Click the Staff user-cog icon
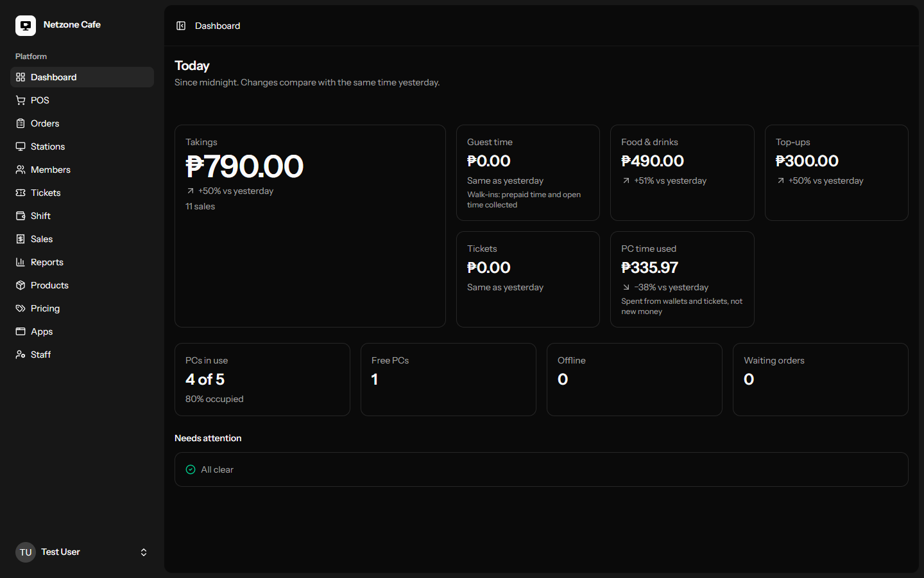The image size is (924, 578). pyautogui.click(x=21, y=355)
